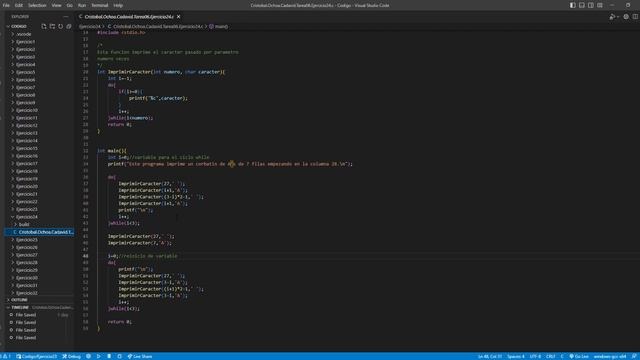Expand the Ejercicio25 folder
Screen dimensions: 640x360
tap(27, 240)
